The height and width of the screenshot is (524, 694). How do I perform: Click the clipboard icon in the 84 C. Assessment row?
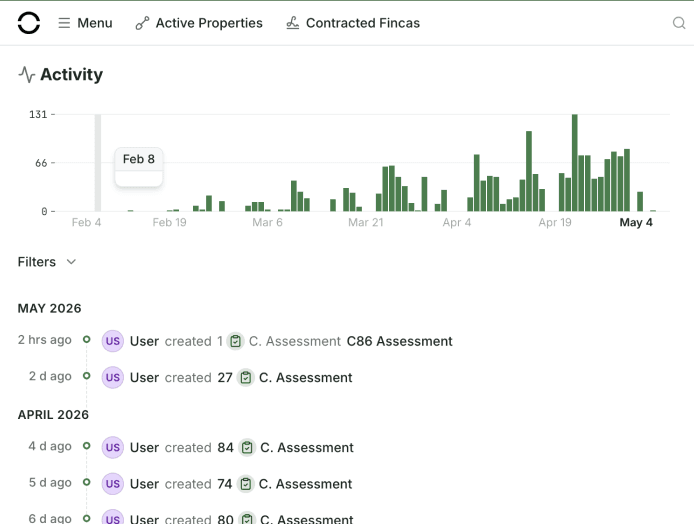pos(247,447)
